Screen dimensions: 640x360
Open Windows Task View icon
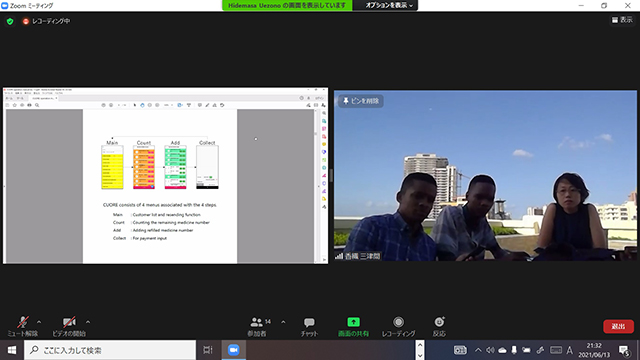[208, 350]
